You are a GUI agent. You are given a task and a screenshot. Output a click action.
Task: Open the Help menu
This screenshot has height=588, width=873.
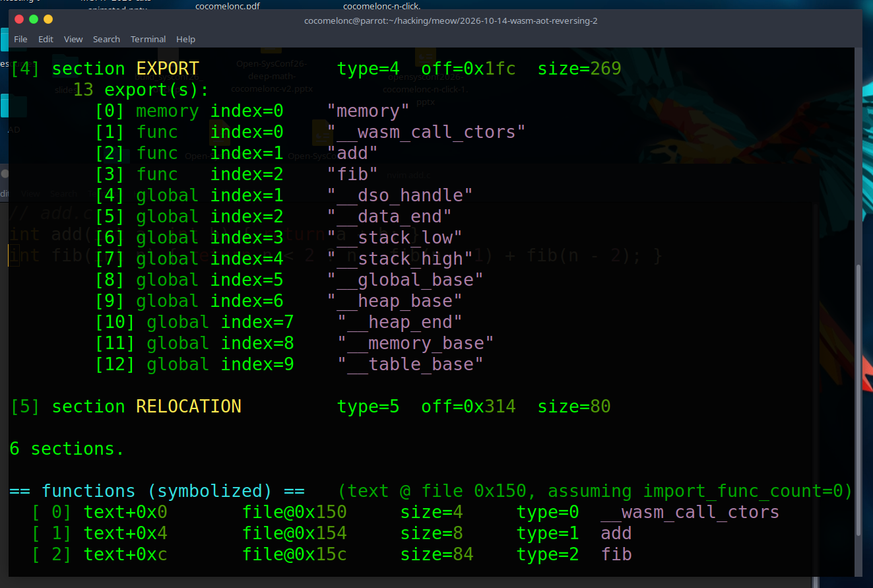185,39
